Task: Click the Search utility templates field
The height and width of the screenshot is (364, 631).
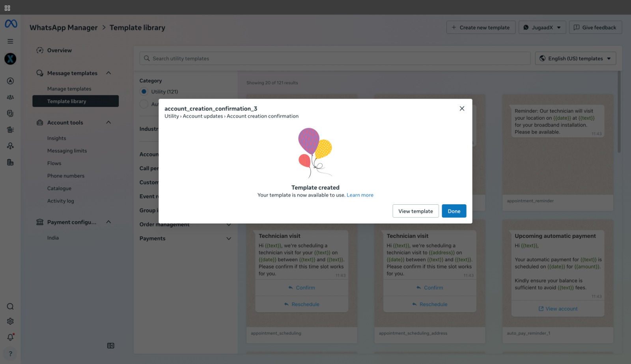Action: [x=335, y=58]
